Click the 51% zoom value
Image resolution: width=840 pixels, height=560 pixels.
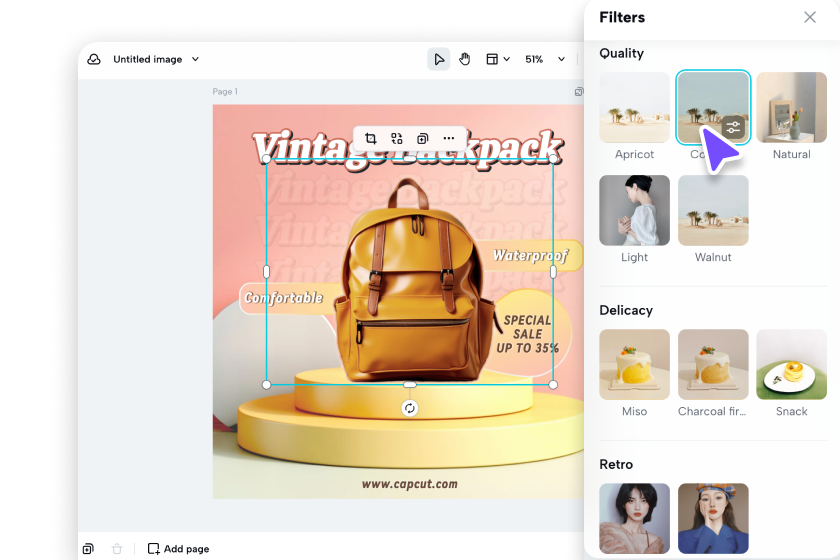534,59
